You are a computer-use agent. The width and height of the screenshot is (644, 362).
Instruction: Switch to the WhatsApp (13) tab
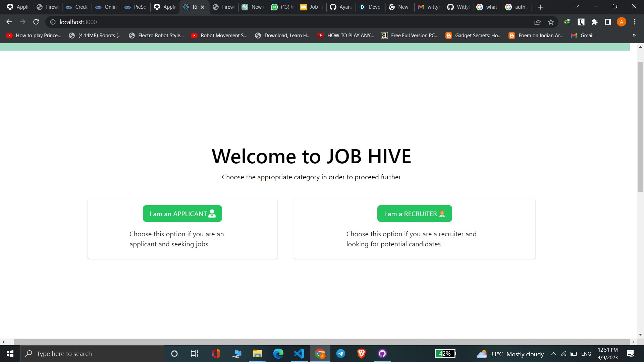click(x=282, y=7)
